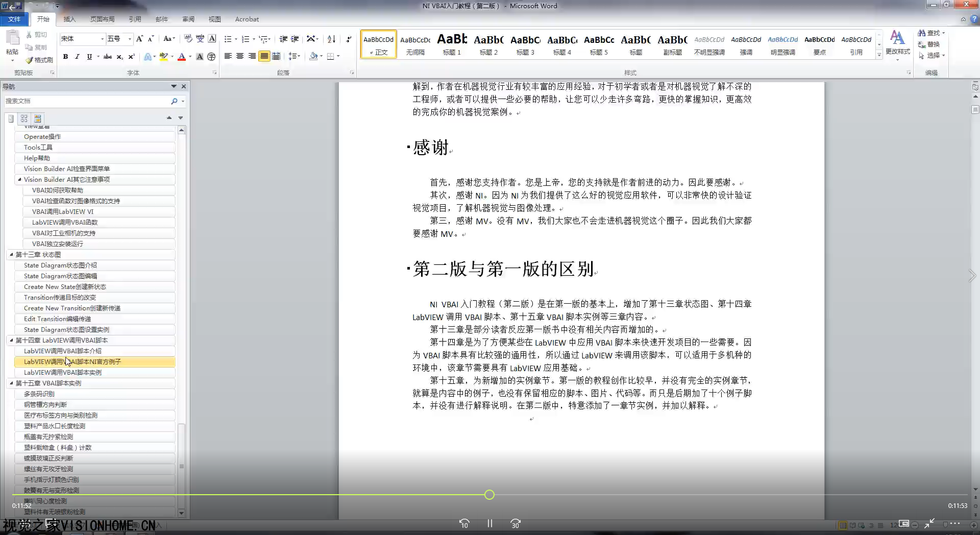Click the text highlight color icon
This screenshot has width=980, height=535.
coord(163,57)
